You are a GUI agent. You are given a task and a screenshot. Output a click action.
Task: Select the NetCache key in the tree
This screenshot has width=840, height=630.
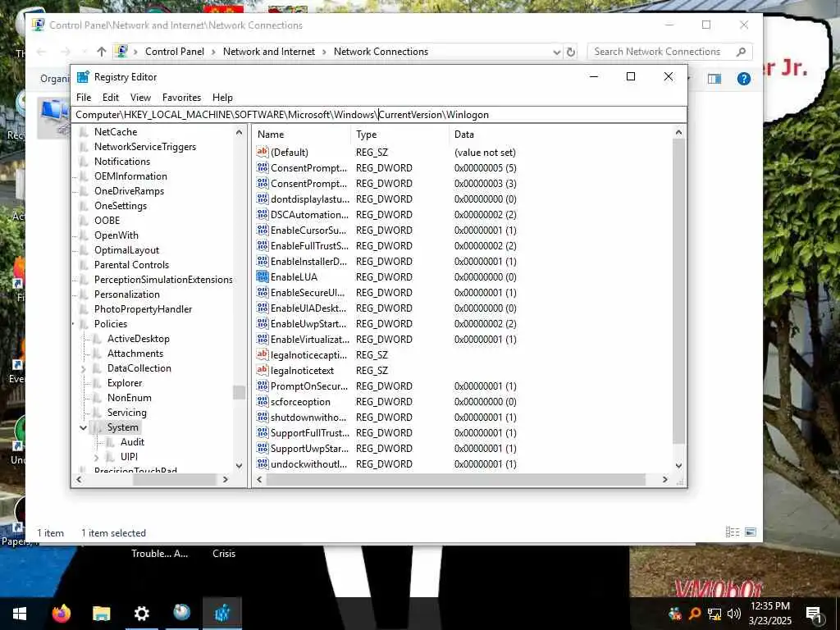116,132
